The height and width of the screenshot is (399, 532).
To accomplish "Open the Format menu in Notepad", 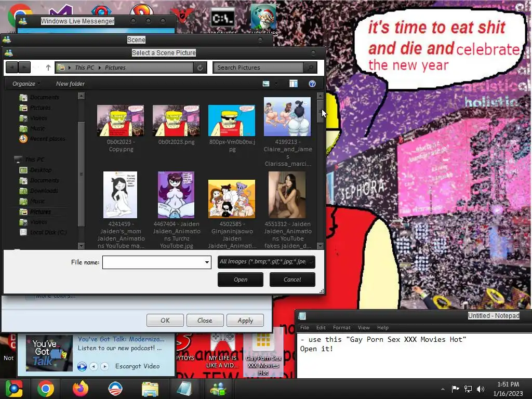I will (x=342, y=328).
